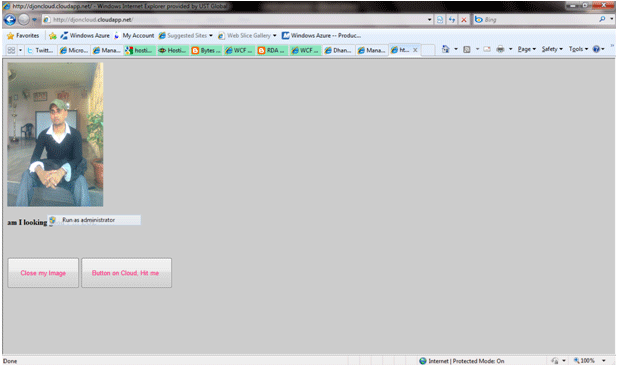619x365 pixels.
Task: Stop page loading with the red X
Action: point(464,19)
